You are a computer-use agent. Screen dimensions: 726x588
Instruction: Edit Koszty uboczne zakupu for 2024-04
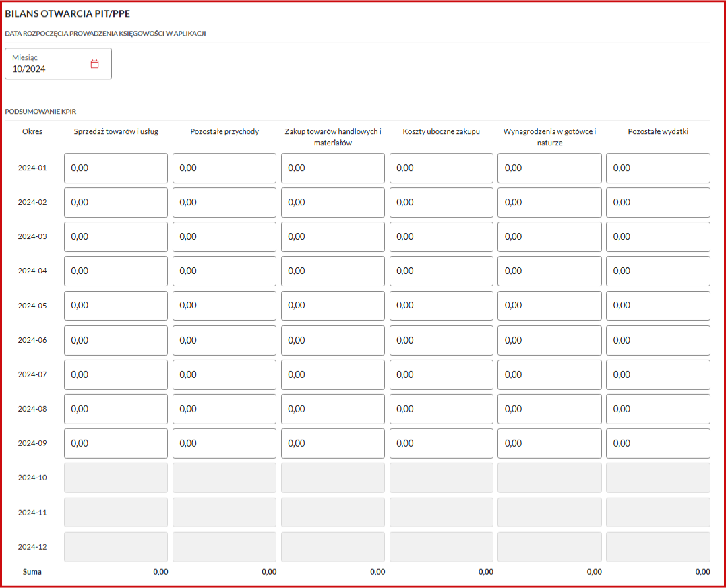tap(442, 271)
